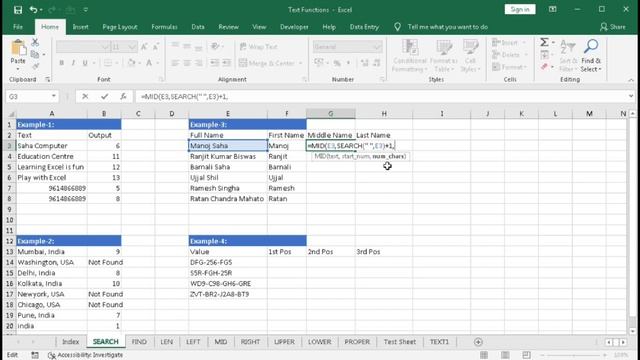Switch to Normal view icon in status bar

coord(484,355)
